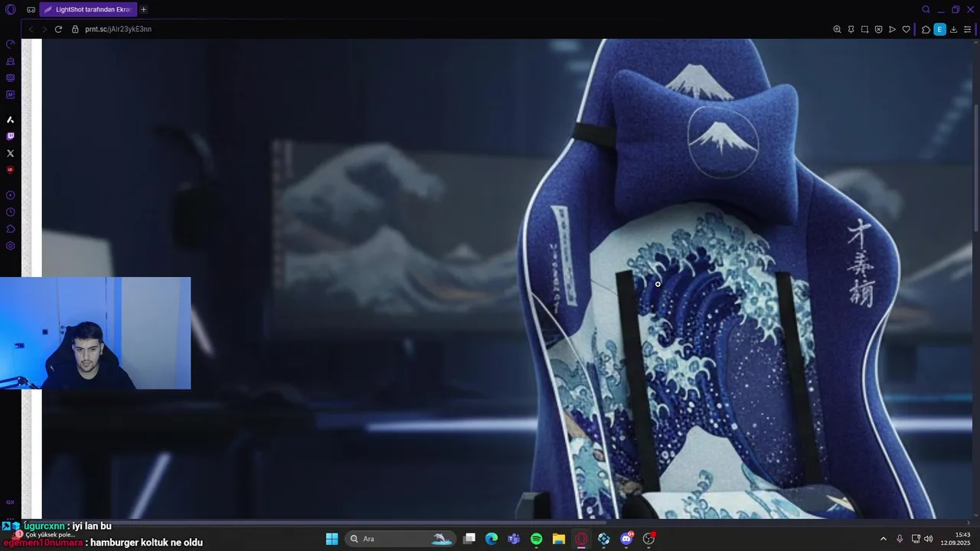Open the Player icon in sidebar
Image resolution: width=980 pixels, height=551 pixels.
click(10, 195)
